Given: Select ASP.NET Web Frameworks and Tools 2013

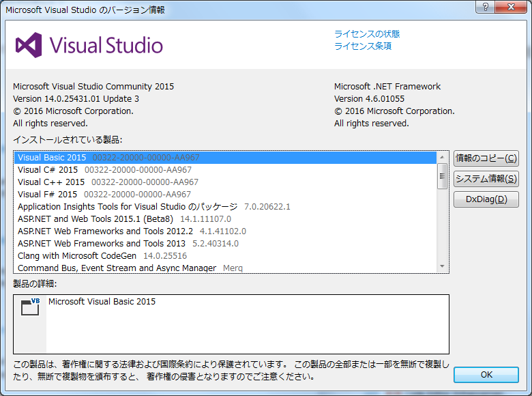Looking at the screenshot, I should click(225, 244).
